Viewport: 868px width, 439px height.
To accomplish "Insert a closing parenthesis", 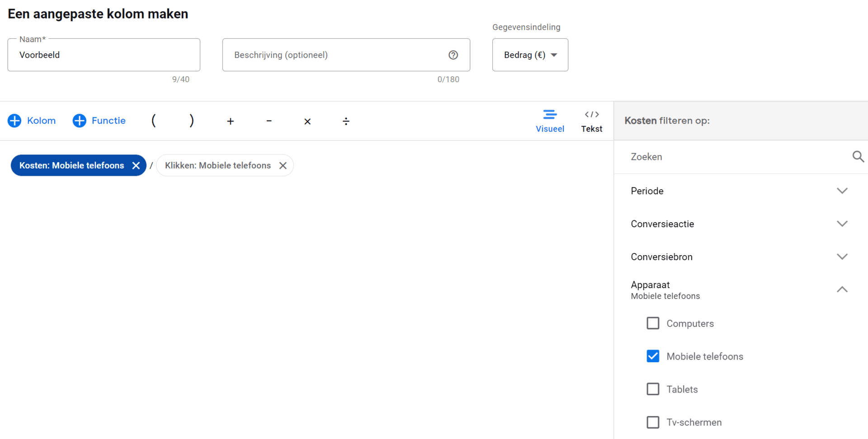I will [192, 121].
